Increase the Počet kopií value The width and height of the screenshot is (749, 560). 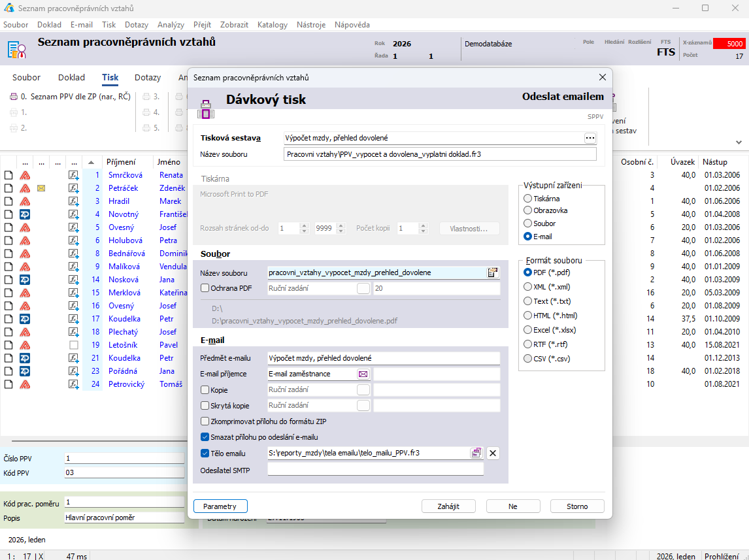[x=423, y=225]
